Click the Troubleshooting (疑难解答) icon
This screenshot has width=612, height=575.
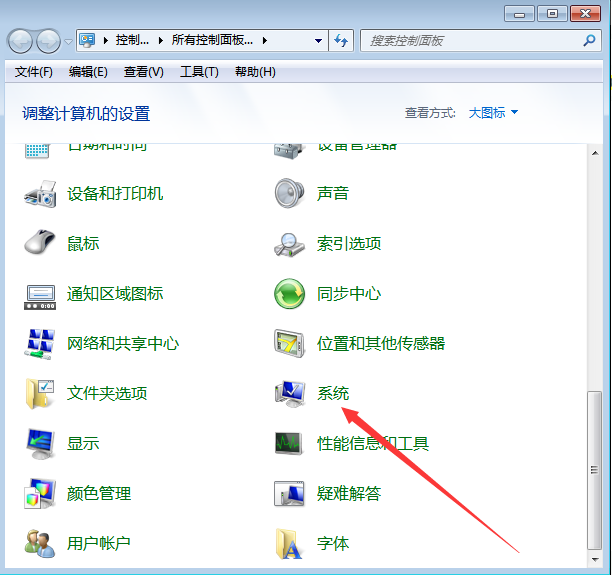289,493
